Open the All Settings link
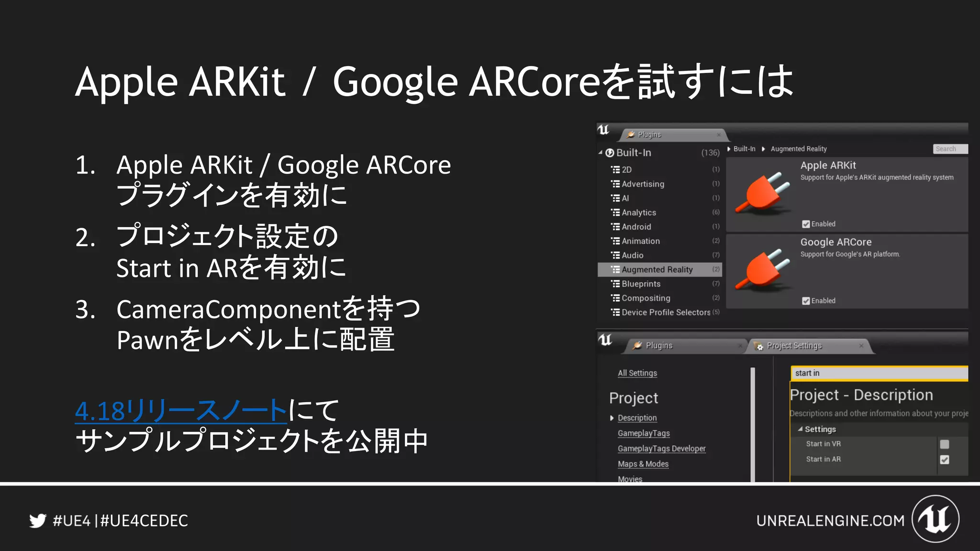Image resolution: width=980 pixels, height=551 pixels. 637,373
